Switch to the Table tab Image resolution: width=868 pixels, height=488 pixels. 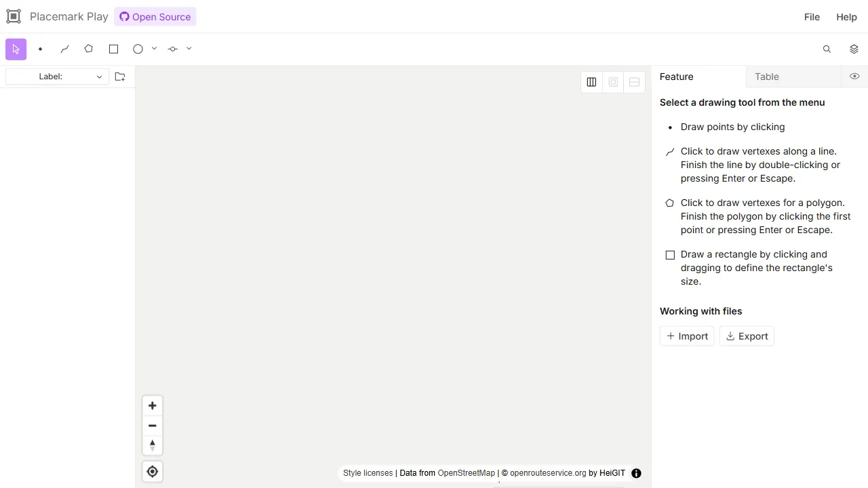793,77
